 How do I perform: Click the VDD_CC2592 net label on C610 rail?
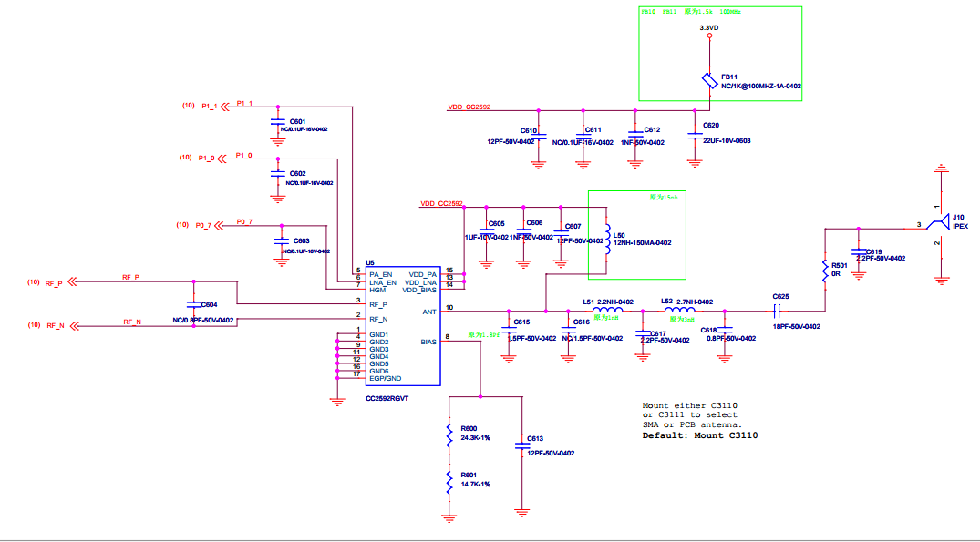(469, 107)
